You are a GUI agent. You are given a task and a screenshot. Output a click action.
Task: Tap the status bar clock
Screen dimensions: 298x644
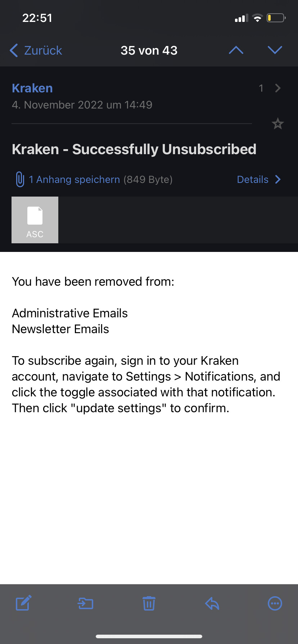pos(37,18)
